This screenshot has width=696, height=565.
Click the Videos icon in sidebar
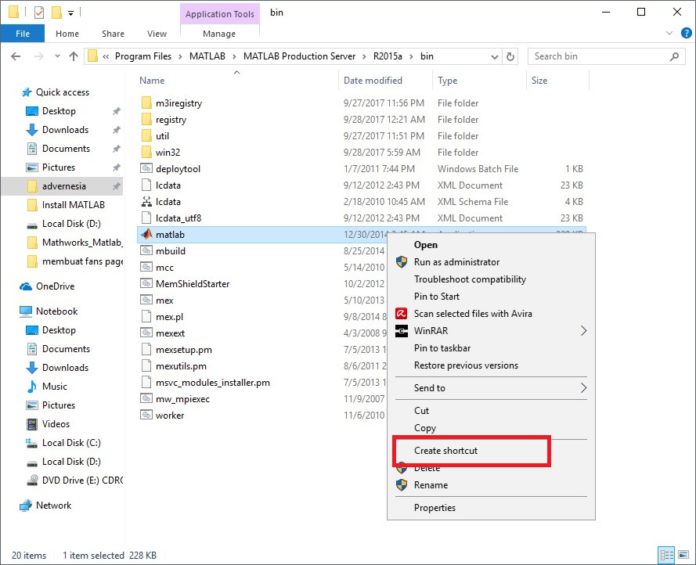32,424
